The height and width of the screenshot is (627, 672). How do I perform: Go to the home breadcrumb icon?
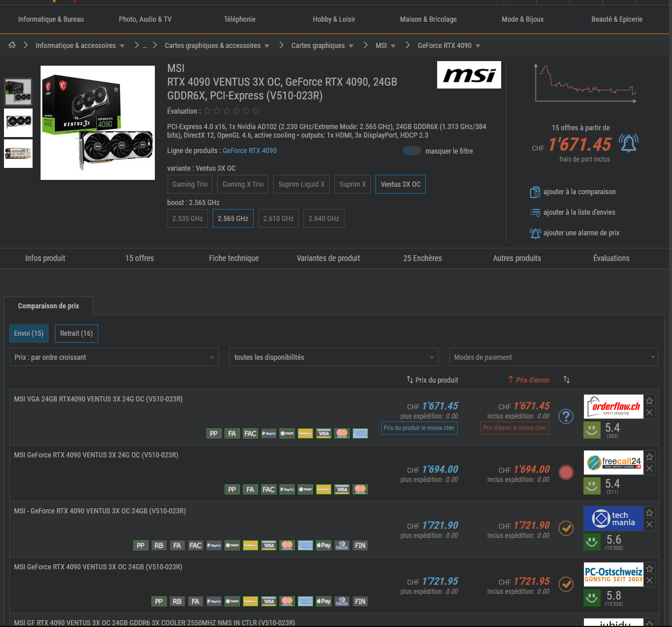pyautogui.click(x=12, y=45)
